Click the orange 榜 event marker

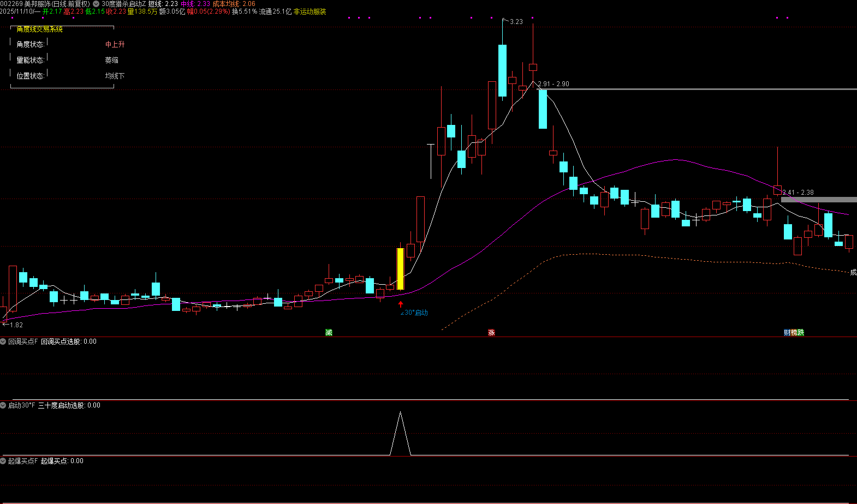[794, 332]
